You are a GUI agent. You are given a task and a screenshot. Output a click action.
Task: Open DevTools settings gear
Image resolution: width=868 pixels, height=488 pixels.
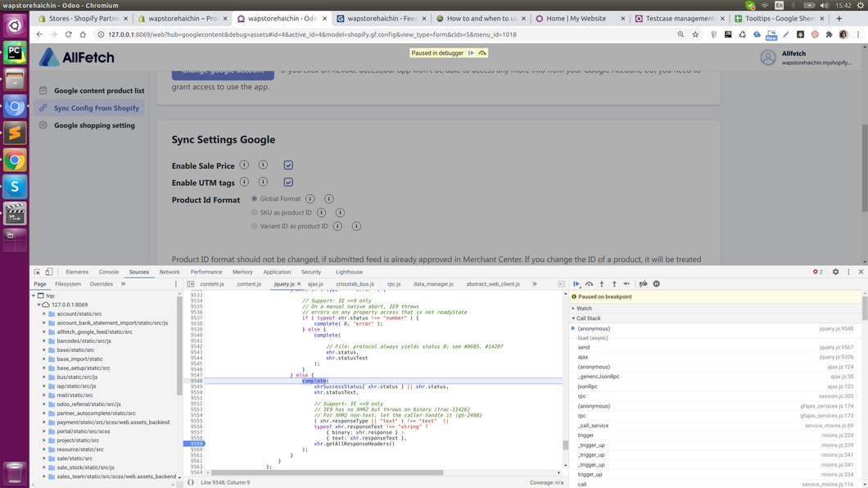835,272
